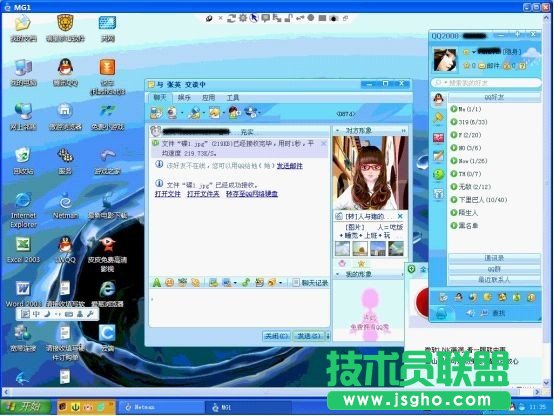
Task: Open Excel 2003 desktop shortcut
Action: (23, 249)
